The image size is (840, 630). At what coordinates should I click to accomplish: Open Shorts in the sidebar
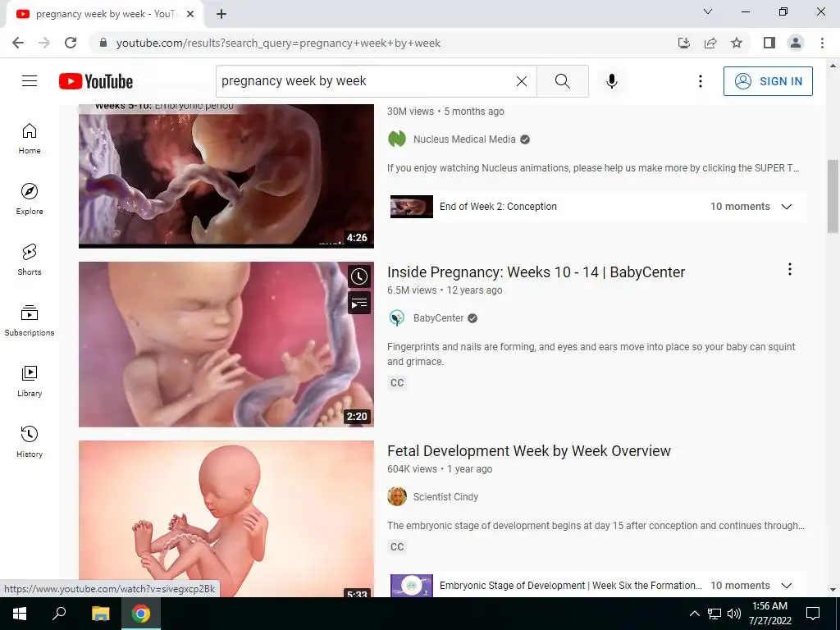[30, 259]
